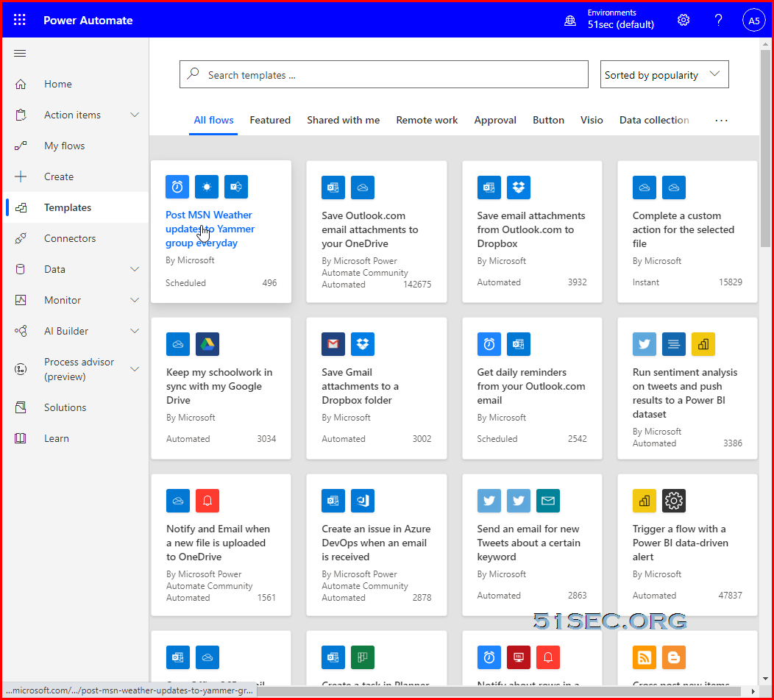Click Azure DevOps icon on Create an issue card
The width and height of the screenshot is (774, 700).
(363, 501)
